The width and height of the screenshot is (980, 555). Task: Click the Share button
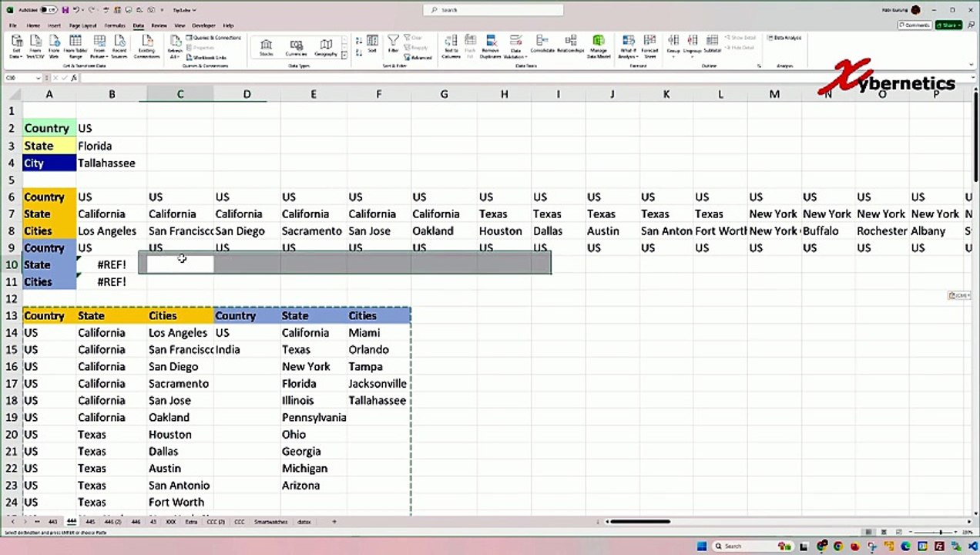click(x=949, y=25)
